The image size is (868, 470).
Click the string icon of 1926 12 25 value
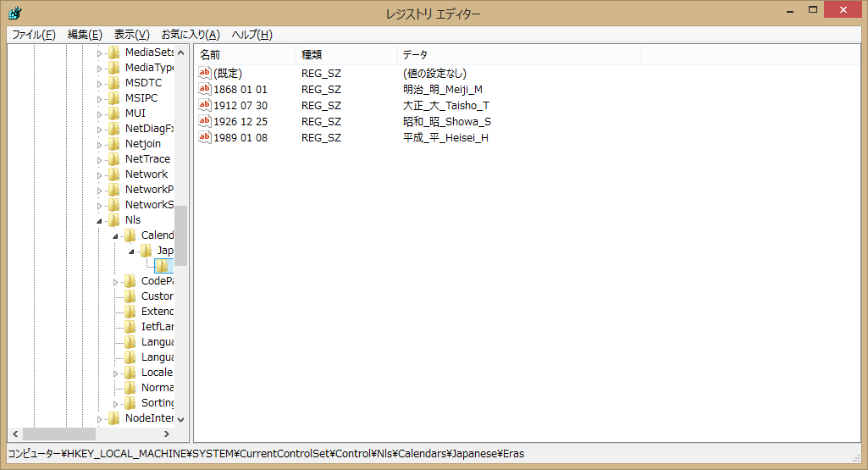point(204,121)
